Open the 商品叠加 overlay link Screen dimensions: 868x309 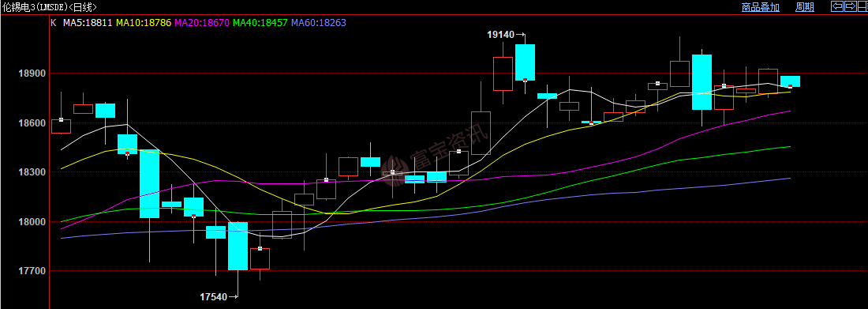click(761, 6)
